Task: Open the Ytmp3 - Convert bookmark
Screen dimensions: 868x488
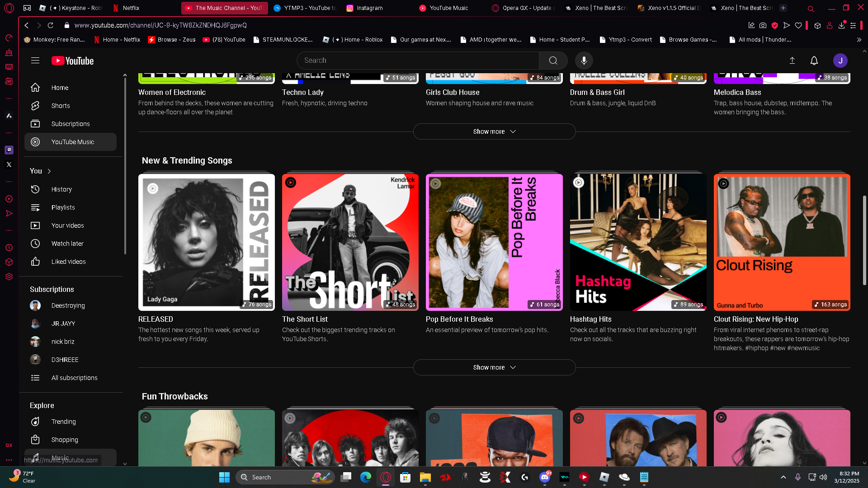Action: (x=626, y=40)
